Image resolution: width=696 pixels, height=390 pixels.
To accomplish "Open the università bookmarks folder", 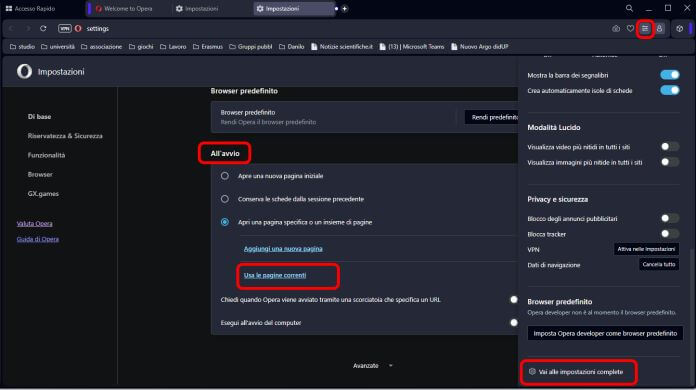I will (58, 47).
